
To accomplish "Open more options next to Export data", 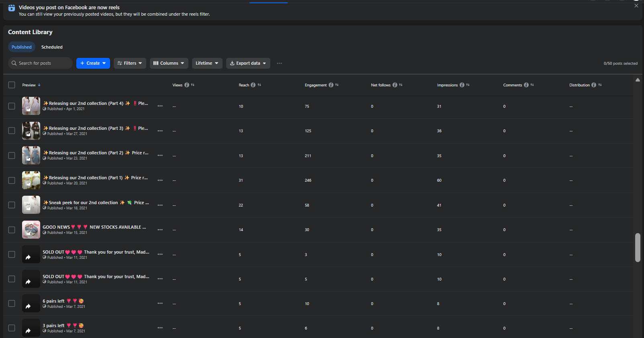I will click(279, 64).
